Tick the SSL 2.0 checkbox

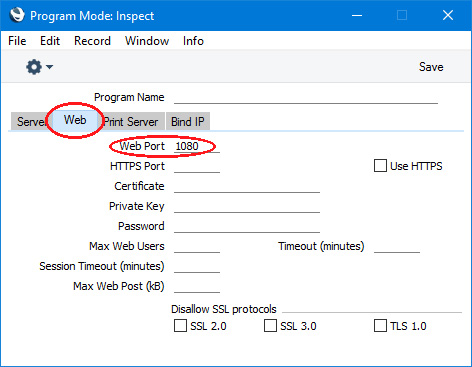click(180, 326)
